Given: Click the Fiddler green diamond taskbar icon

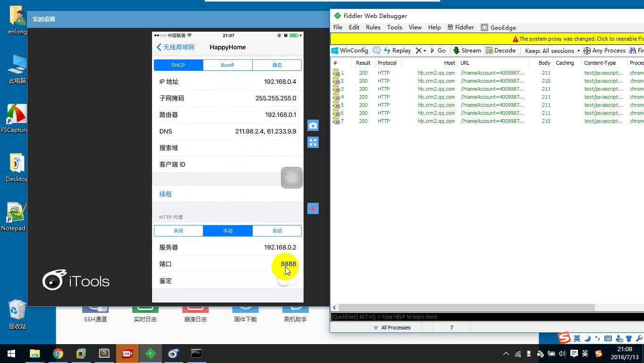Looking at the screenshot, I should [x=151, y=354].
